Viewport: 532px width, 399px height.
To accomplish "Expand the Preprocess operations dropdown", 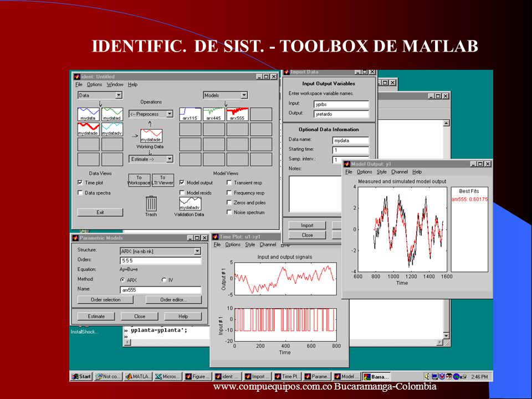I will [151, 114].
